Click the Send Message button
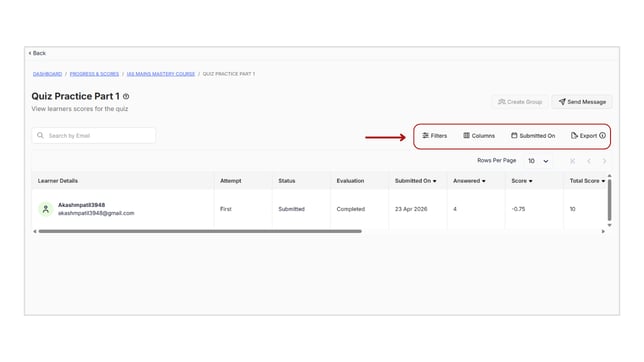This screenshot has height=362, width=644. click(x=582, y=102)
